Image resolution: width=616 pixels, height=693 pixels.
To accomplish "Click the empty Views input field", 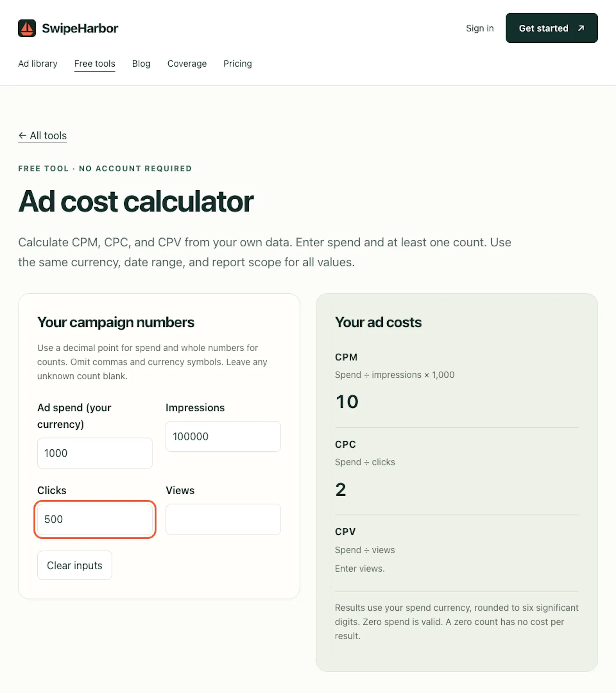I will click(223, 519).
